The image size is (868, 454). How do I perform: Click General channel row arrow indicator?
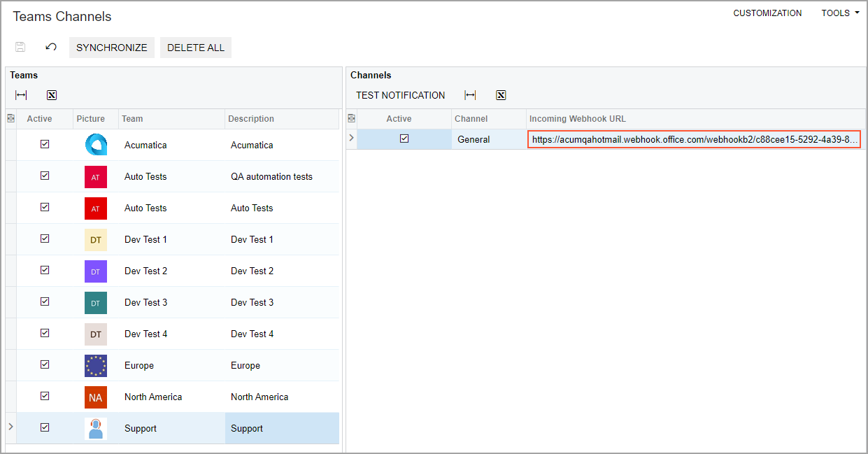(351, 139)
